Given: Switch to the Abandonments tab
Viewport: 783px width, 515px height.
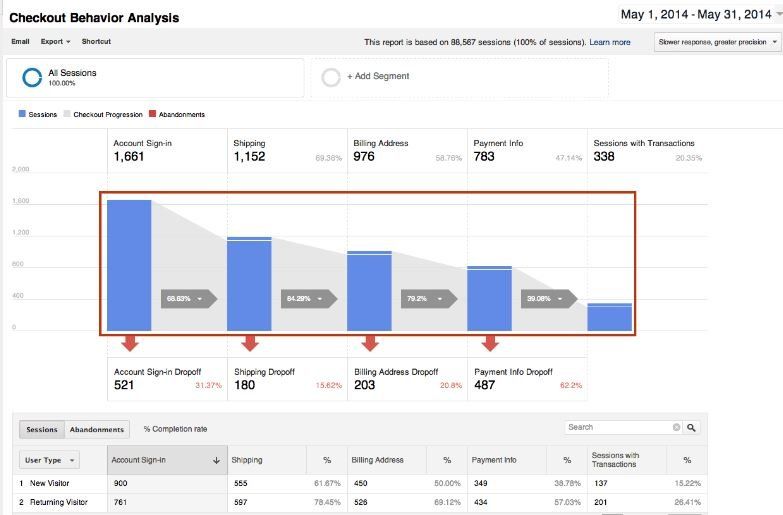Looking at the screenshot, I should tap(97, 430).
